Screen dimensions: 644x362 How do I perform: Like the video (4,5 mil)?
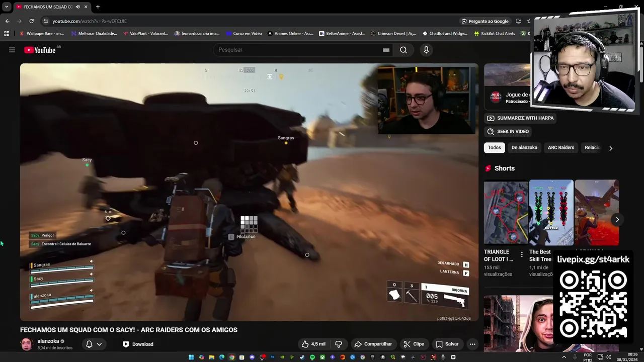[313, 344]
